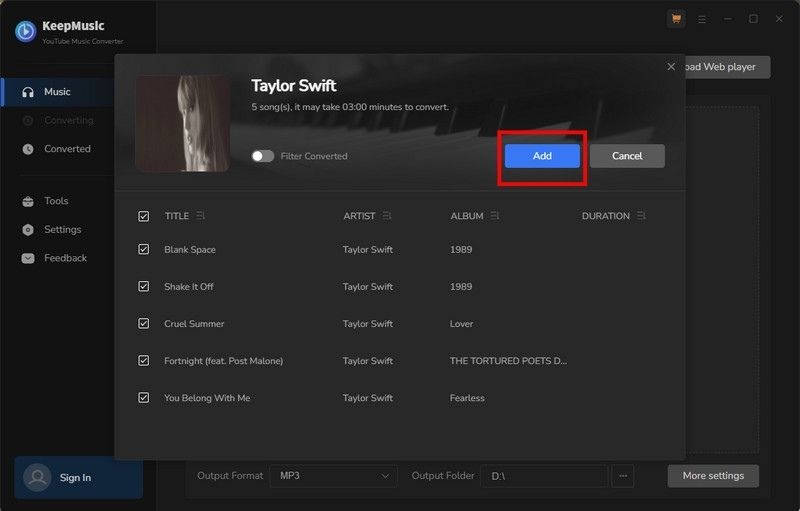Click the Cancel button
The height and width of the screenshot is (511, 800).
coord(627,156)
